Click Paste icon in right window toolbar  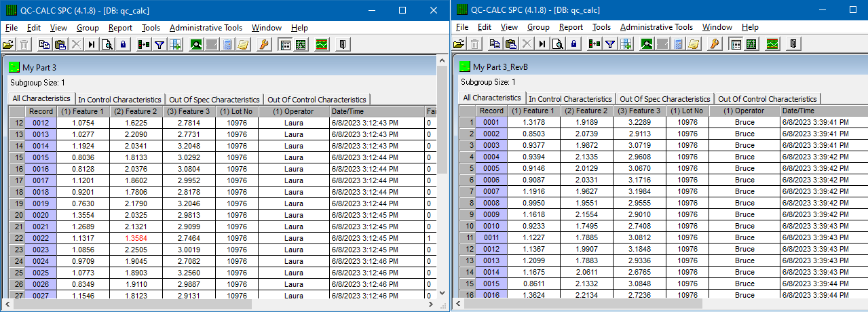(511, 44)
